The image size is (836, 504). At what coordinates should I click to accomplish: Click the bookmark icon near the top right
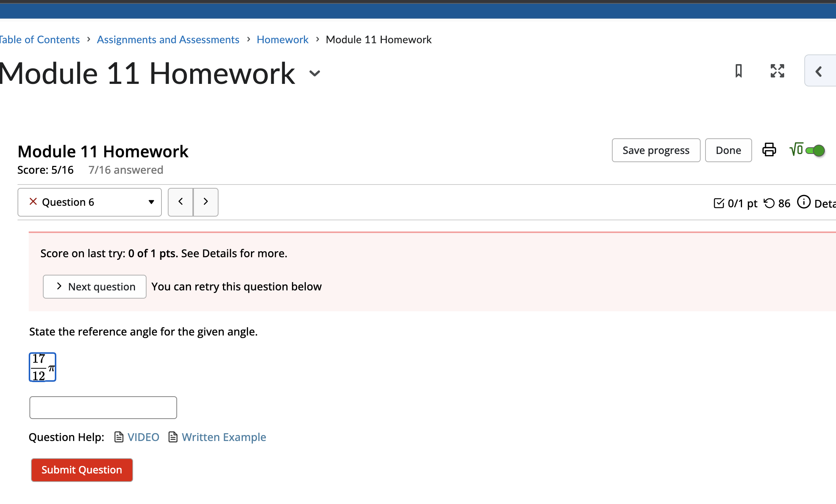(x=739, y=71)
